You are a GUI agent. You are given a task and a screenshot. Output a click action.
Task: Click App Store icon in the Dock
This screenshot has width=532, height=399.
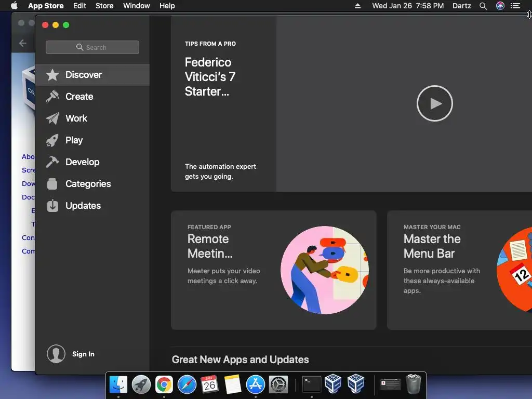click(256, 385)
